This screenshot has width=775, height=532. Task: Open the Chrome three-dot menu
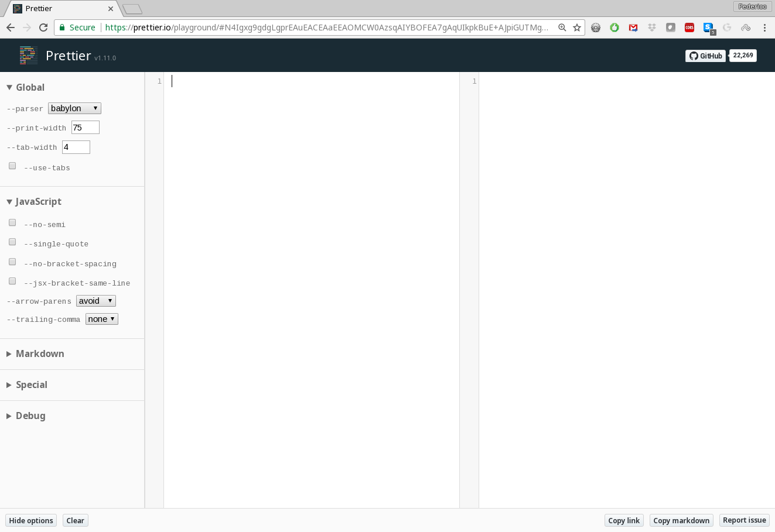coord(764,28)
